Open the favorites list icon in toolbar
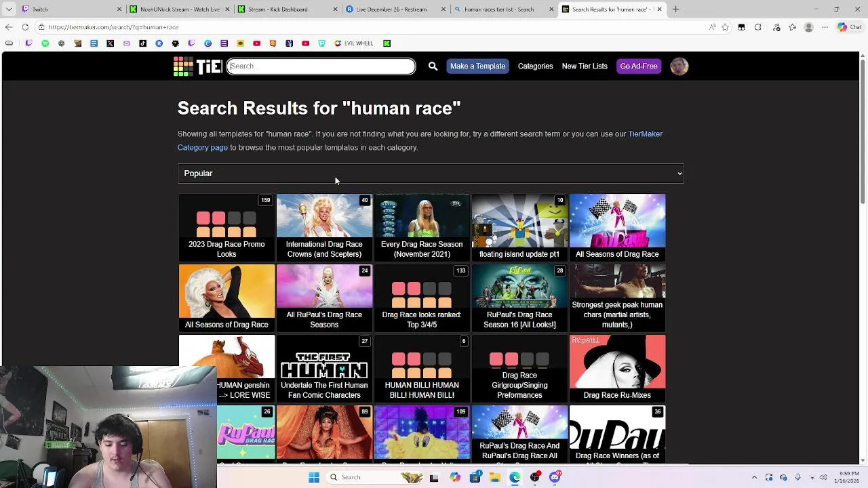Image resolution: width=868 pixels, height=488 pixels. pyautogui.click(x=793, y=27)
